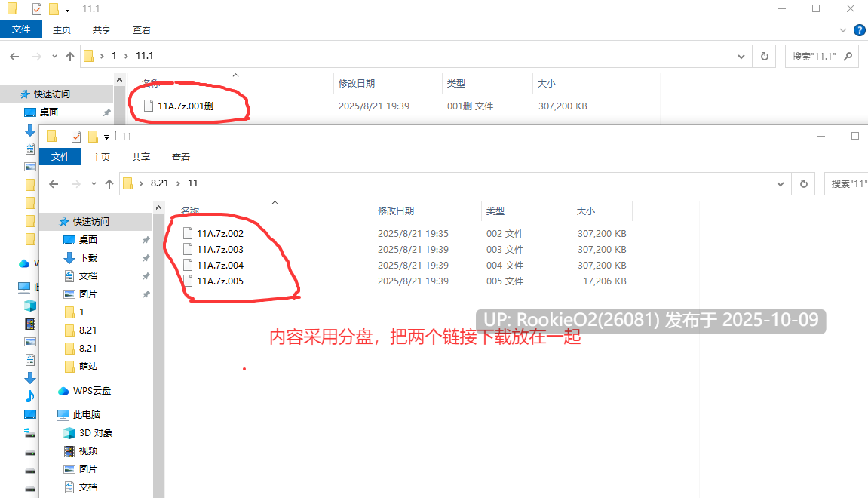Click the up-folder arrow in the 11 window
The width and height of the screenshot is (868, 498).
[109, 184]
